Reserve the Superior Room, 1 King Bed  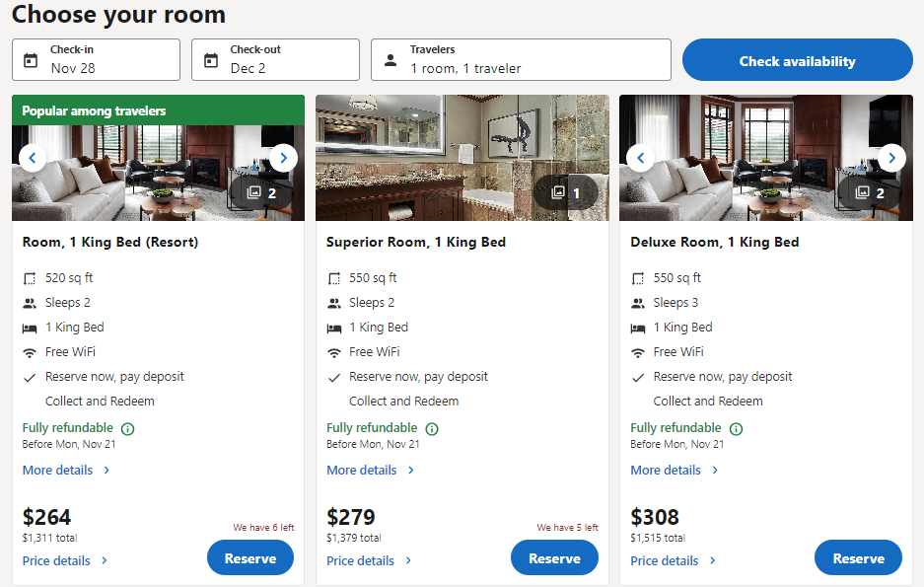(554, 558)
